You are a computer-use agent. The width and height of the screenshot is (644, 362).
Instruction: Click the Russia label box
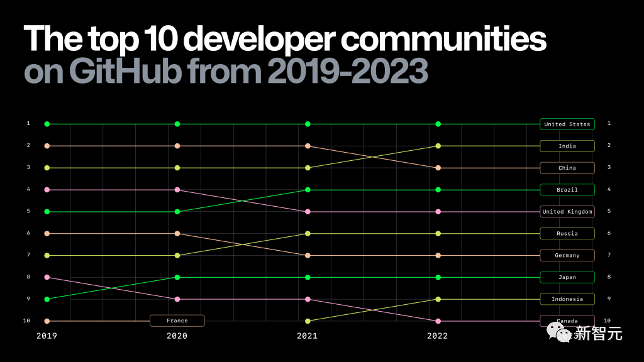(567, 234)
